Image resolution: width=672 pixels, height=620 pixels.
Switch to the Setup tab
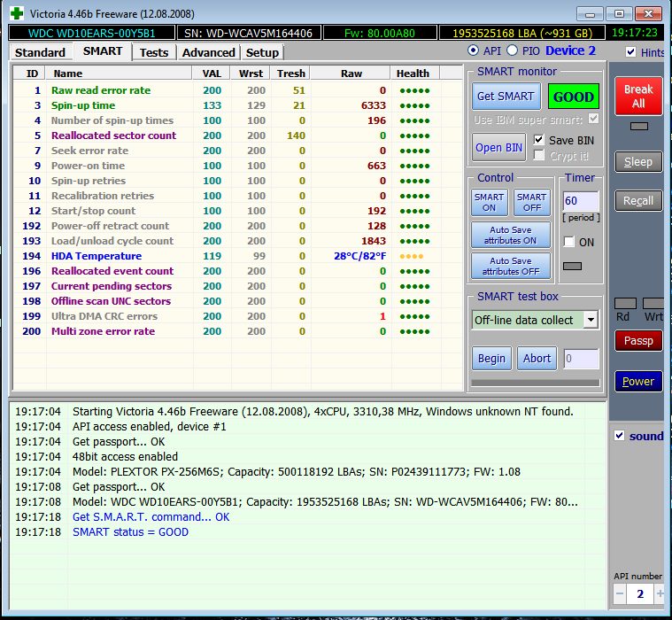(262, 53)
